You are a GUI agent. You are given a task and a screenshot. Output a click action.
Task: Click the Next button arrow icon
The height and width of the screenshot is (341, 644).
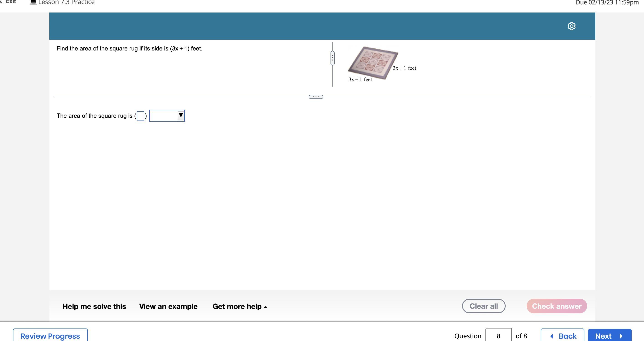[x=621, y=336]
